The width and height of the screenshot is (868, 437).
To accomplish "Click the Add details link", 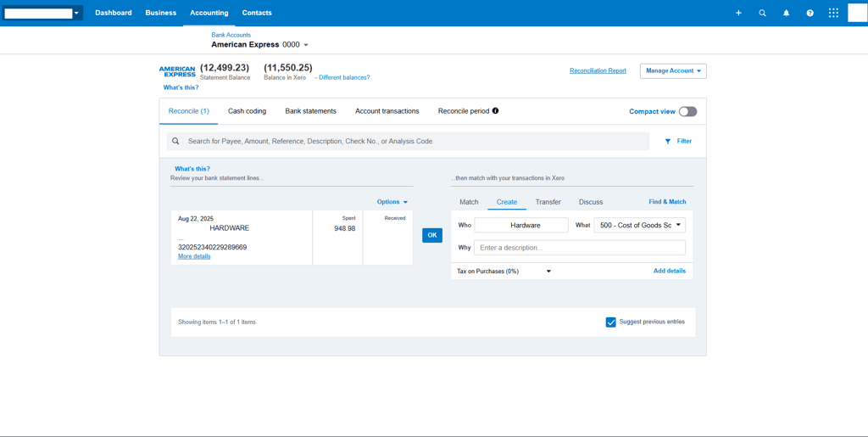I will coord(670,272).
